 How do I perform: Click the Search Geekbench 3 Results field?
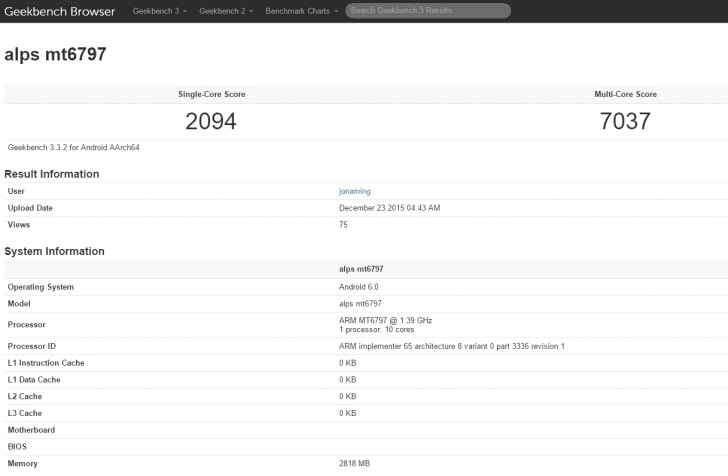[429, 11]
